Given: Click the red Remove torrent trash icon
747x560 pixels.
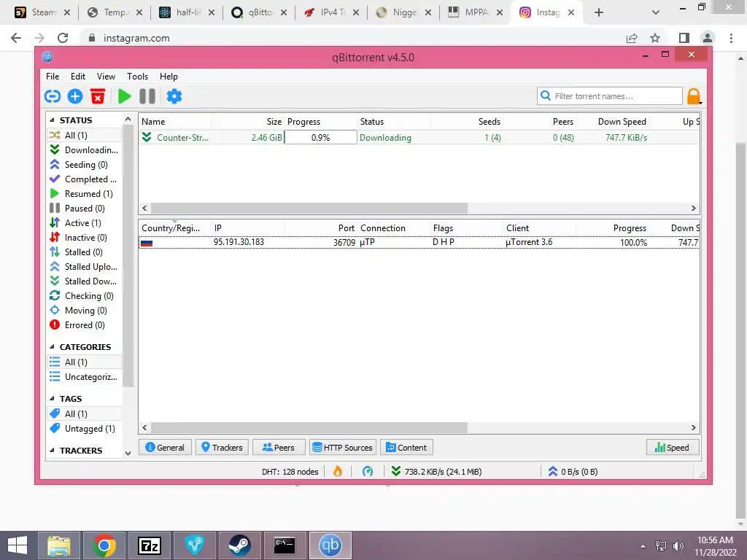Looking at the screenshot, I should pos(98,96).
